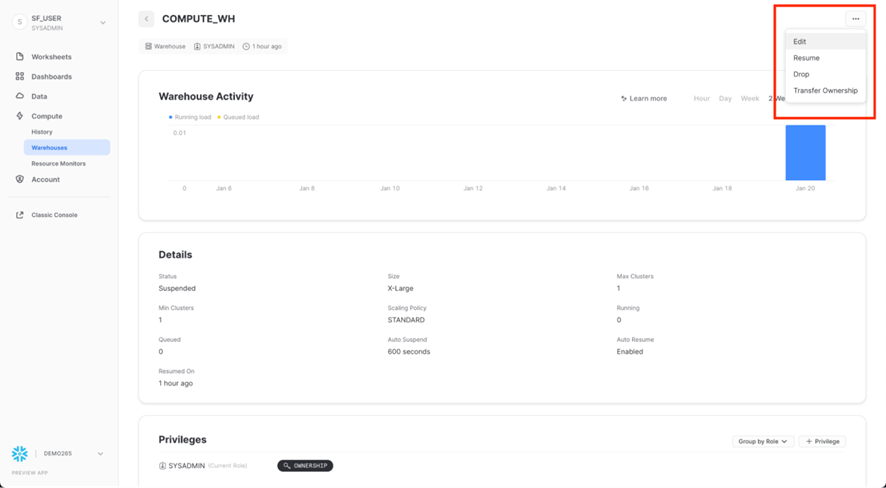
Task: Click the add Privilege button
Action: click(822, 441)
